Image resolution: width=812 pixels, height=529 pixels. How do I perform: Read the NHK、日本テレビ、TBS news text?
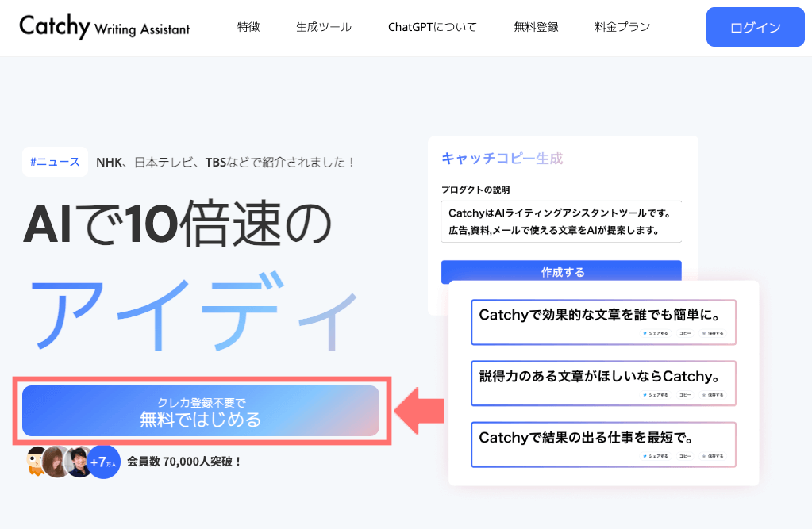click(x=225, y=163)
